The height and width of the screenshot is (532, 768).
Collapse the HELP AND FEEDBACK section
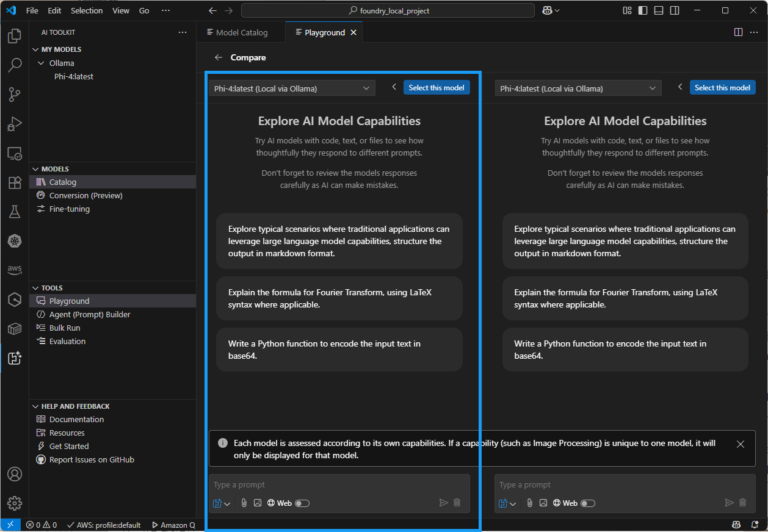[35, 406]
